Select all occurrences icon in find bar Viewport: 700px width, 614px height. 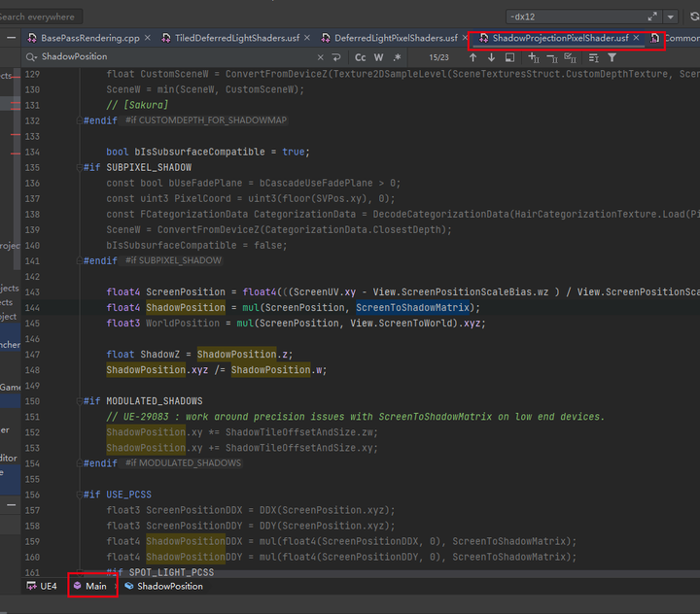tap(573, 58)
